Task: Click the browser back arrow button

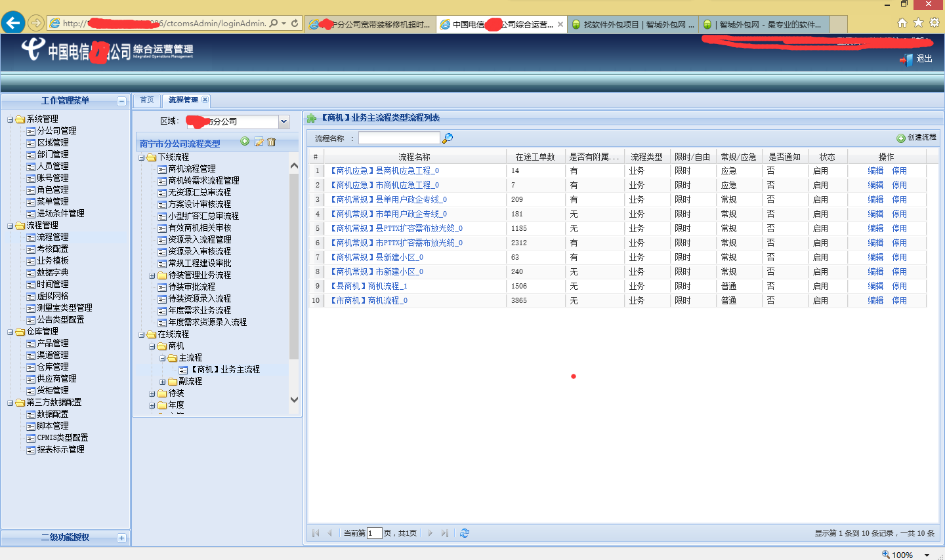Action: (x=13, y=23)
